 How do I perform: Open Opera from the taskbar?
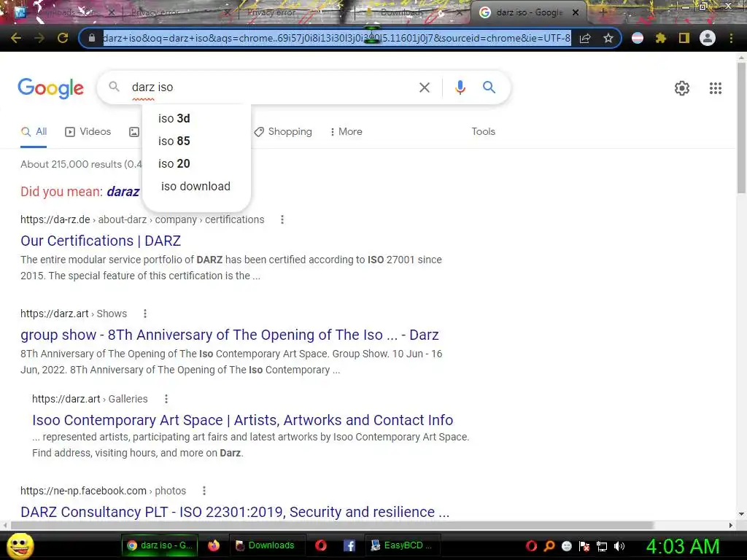(x=321, y=545)
